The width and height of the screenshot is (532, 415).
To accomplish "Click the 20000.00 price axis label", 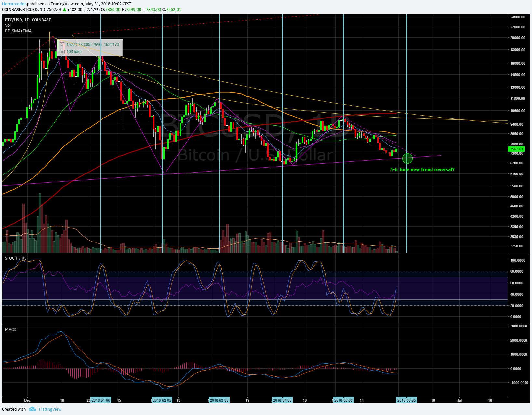I will coord(518,38).
